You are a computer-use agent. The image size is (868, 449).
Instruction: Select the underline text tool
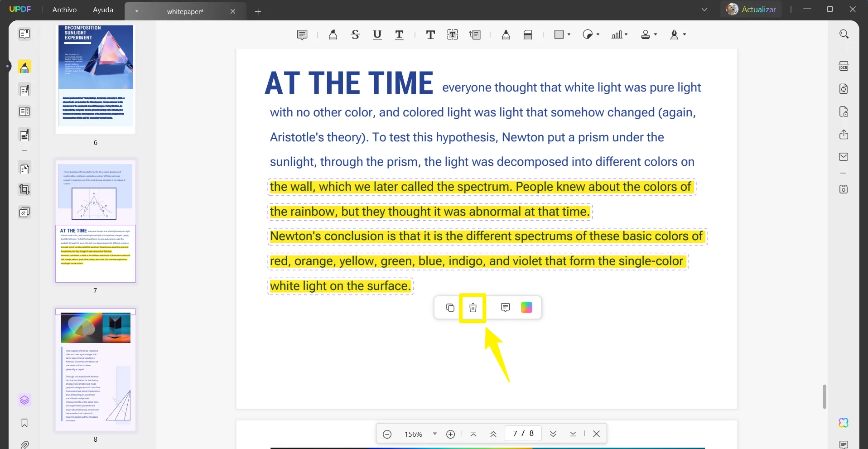click(377, 35)
